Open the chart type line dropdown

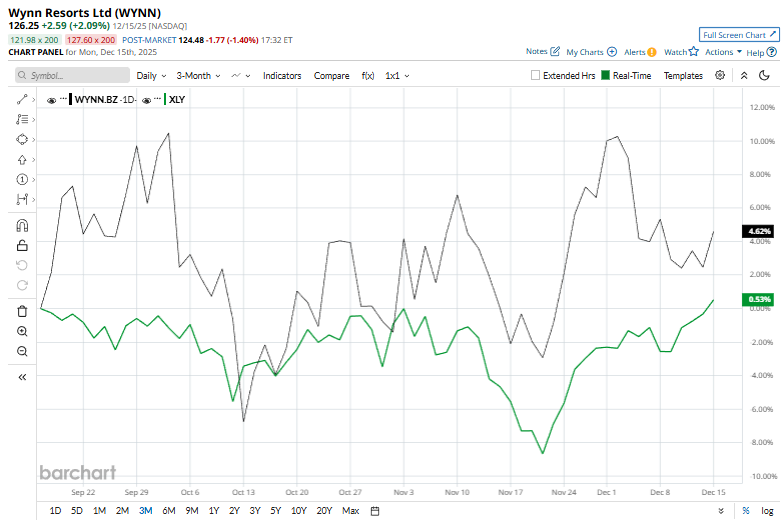click(240, 76)
